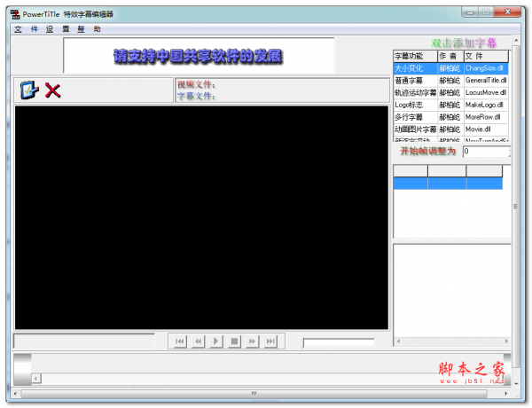Viewport: 532px width, 408px height.
Task: Click the PowerTitle app icon in title bar
Action: [15, 14]
